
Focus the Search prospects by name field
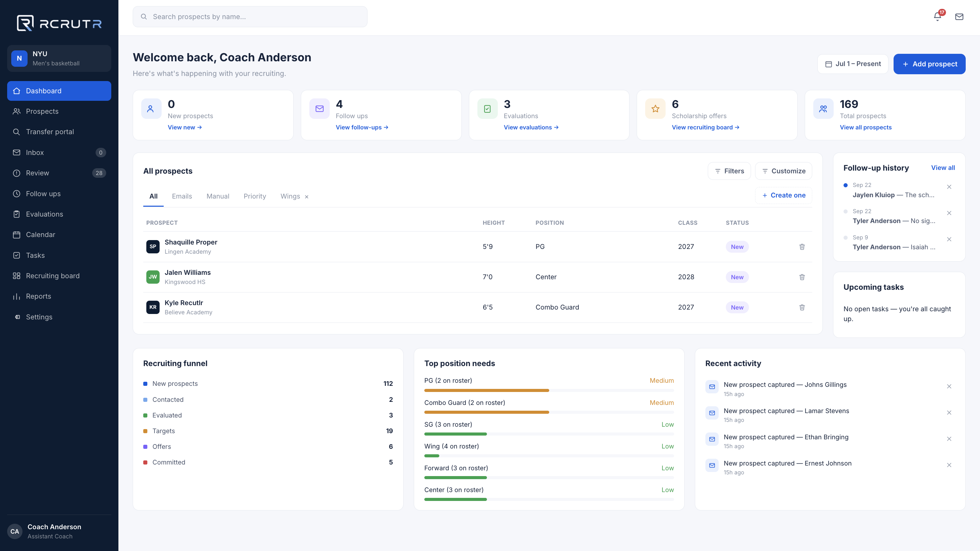(x=250, y=17)
